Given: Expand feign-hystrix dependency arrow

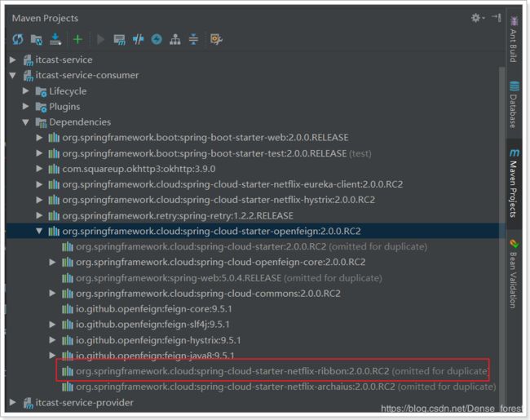Looking at the screenshot, I should pyautogui.click(x=52, y=340).
